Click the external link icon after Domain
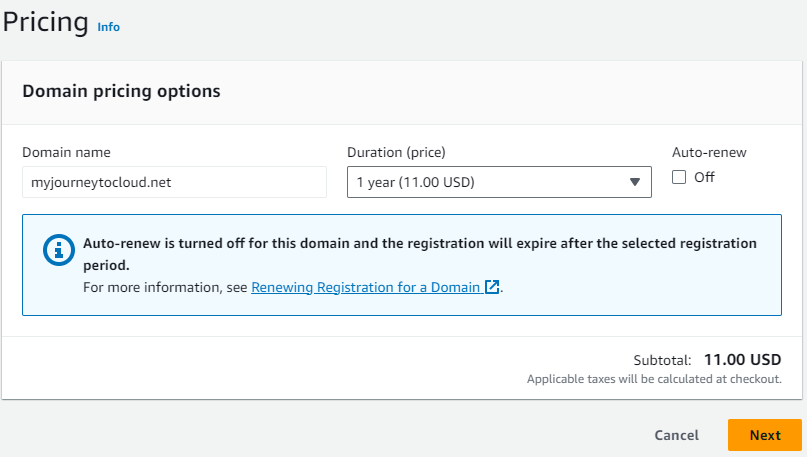 [491, 287]
